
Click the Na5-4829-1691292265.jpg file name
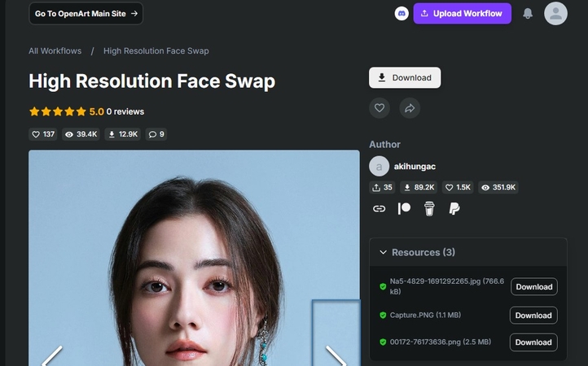[447, 286]
